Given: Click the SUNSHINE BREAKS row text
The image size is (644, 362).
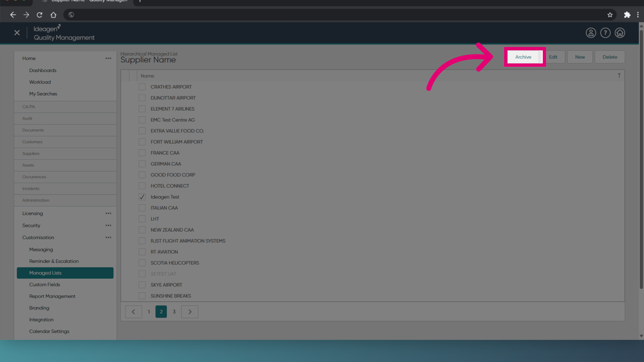Looking at the screenshot, I should tap(171, 296).
